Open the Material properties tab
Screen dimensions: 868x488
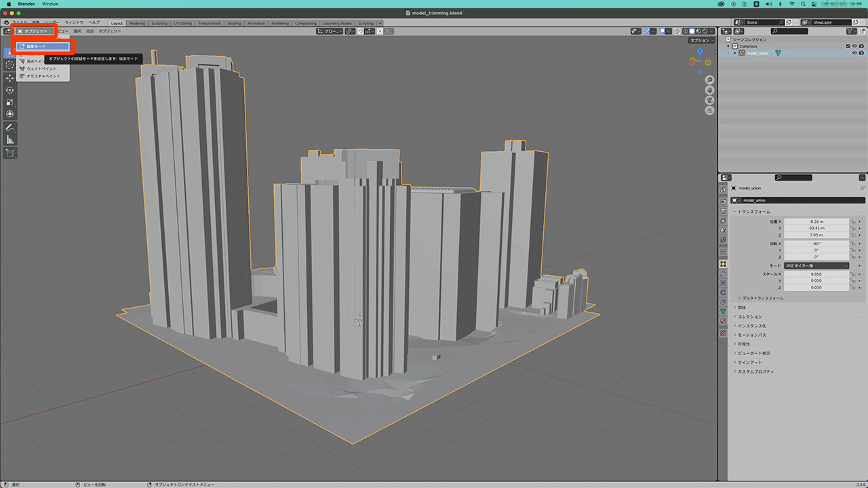click(723, 321)
